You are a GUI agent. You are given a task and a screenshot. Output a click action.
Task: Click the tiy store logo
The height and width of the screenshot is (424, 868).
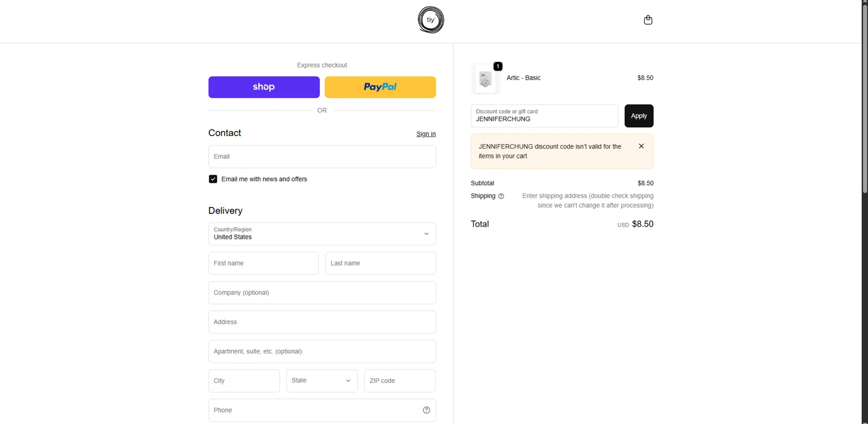(x=431, y=20)
